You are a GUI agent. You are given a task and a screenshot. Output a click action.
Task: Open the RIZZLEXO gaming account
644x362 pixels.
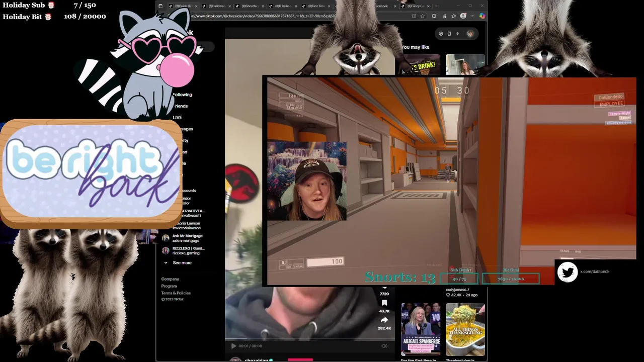[x=183, y=250]
